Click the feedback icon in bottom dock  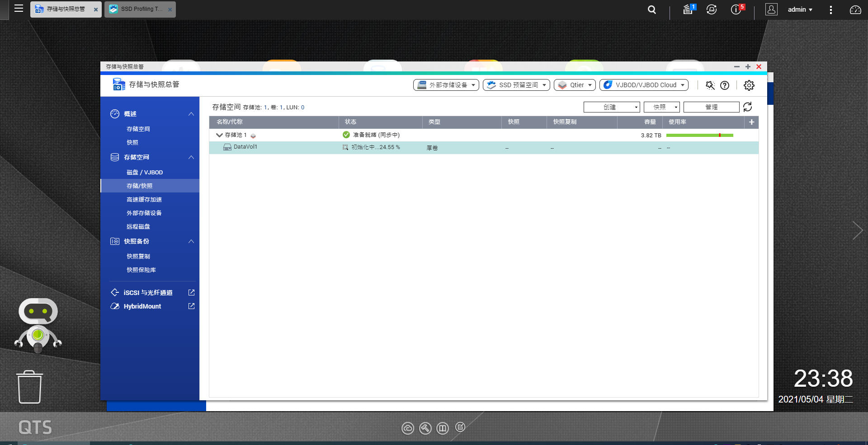pos(460,427)
